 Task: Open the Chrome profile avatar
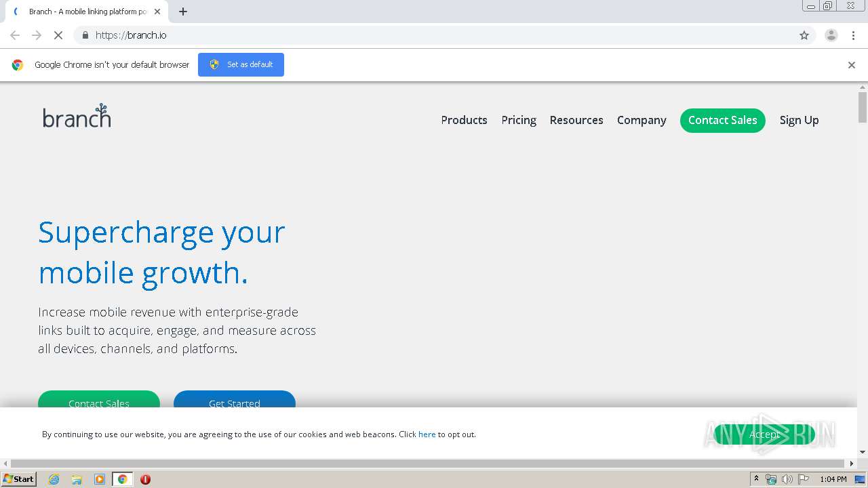(831, 35)
